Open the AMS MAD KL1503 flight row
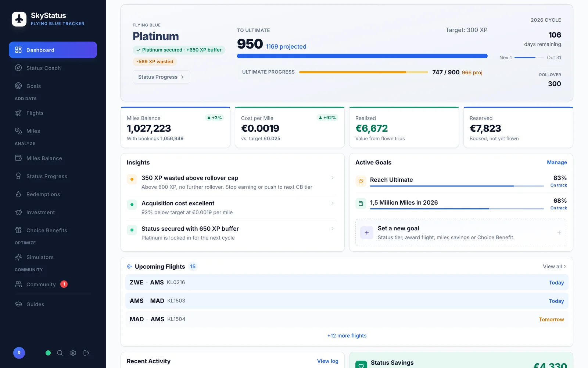The height and width of the screenshot is (368, 588). 347,301
